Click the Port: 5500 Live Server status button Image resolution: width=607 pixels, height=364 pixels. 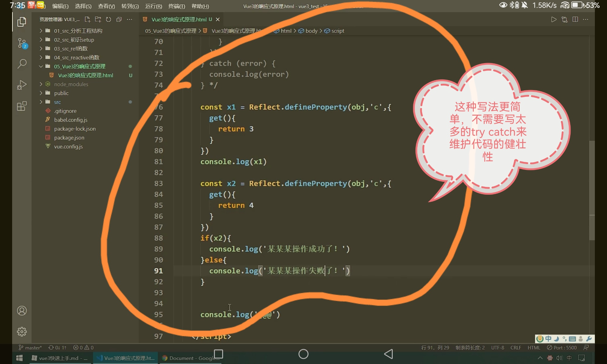[562, 348]
